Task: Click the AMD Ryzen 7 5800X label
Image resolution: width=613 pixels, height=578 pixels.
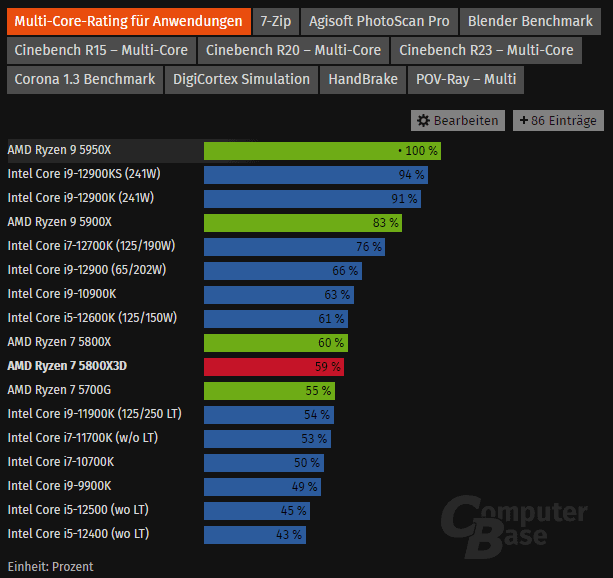Action: point(59,342)
